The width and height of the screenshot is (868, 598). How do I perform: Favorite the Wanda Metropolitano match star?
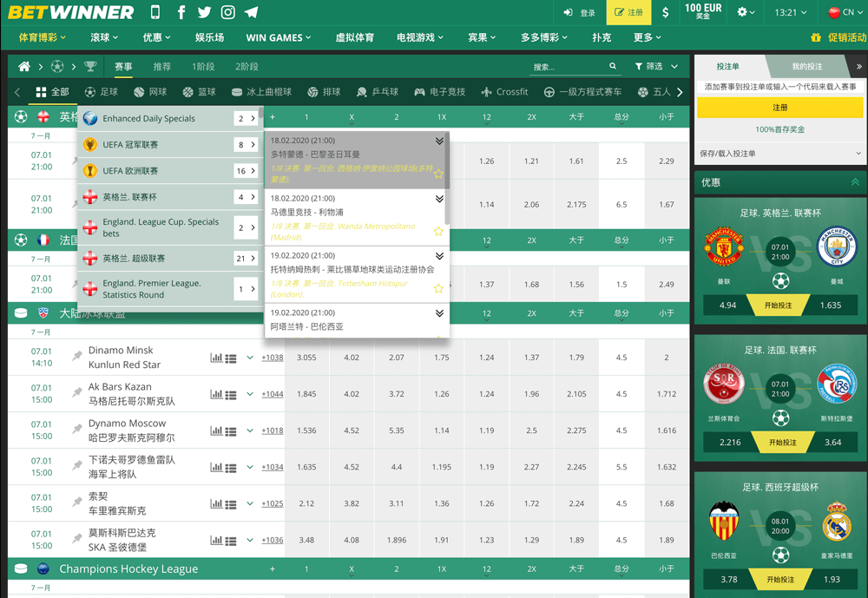coord(438,231)
